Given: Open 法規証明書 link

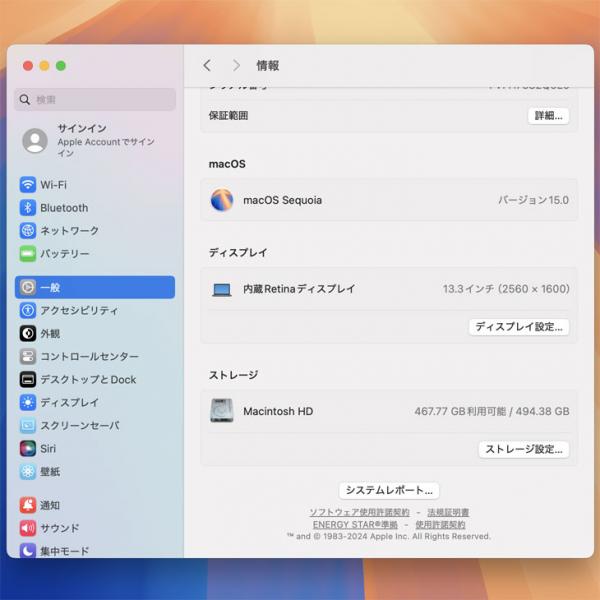Looking at the screenshot, I should tap(448, 512).
